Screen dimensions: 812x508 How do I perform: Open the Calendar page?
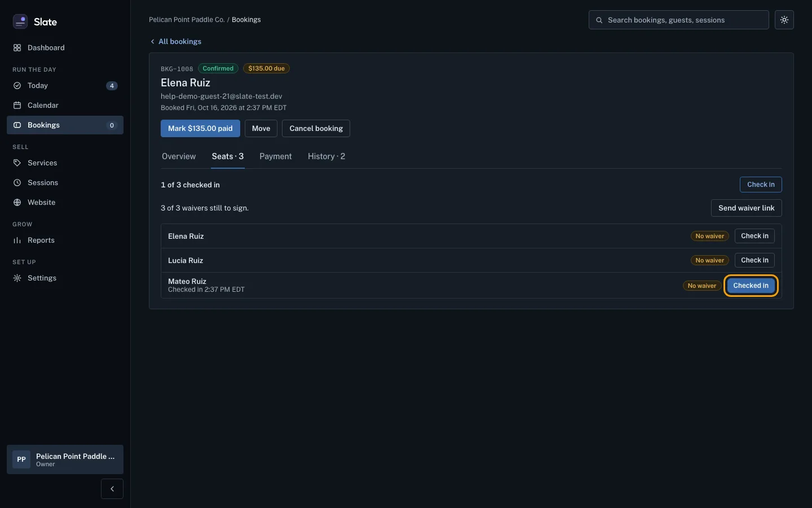coord(65,106)
